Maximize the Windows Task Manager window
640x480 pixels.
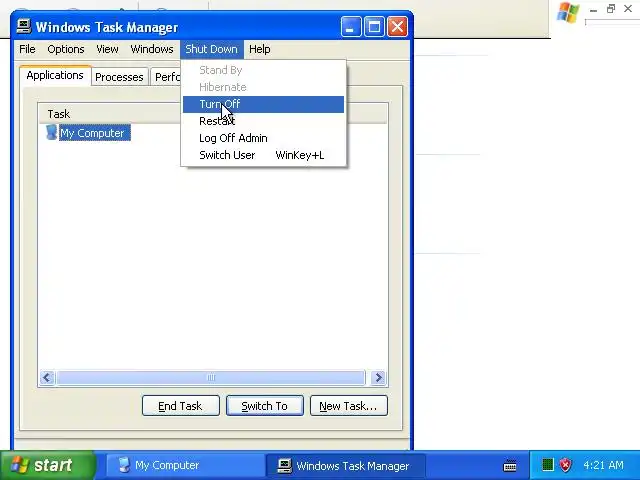tap(374, 27)
